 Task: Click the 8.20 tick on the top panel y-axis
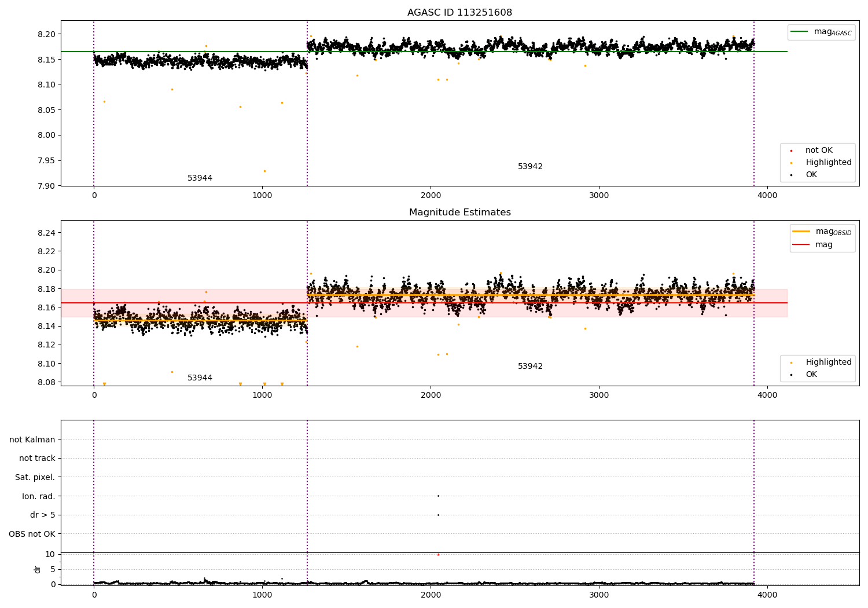coord(47,35)
